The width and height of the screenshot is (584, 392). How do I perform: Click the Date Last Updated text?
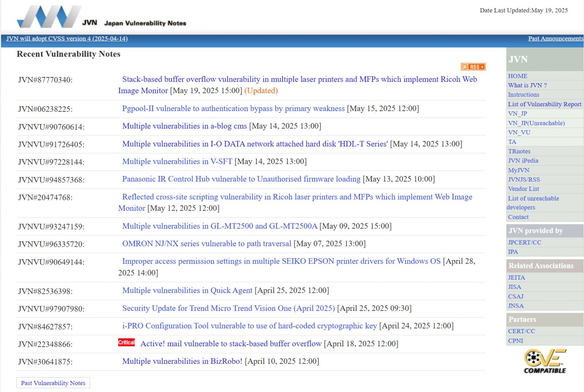click(524, 10)
